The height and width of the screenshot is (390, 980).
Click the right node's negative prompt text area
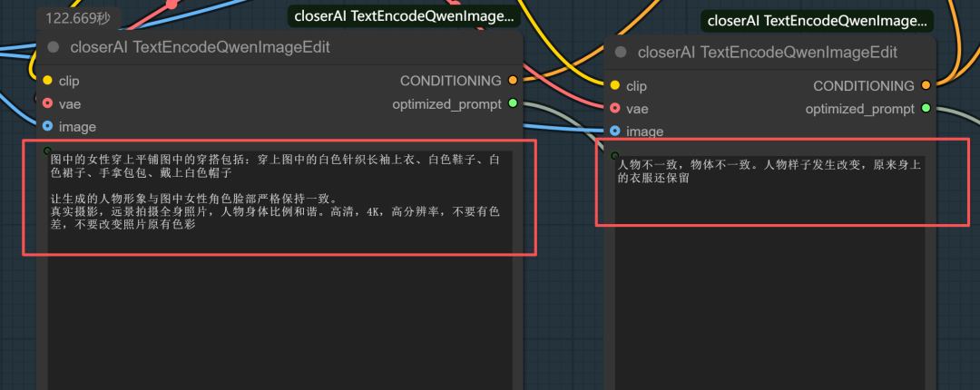[x=769, y=273]
